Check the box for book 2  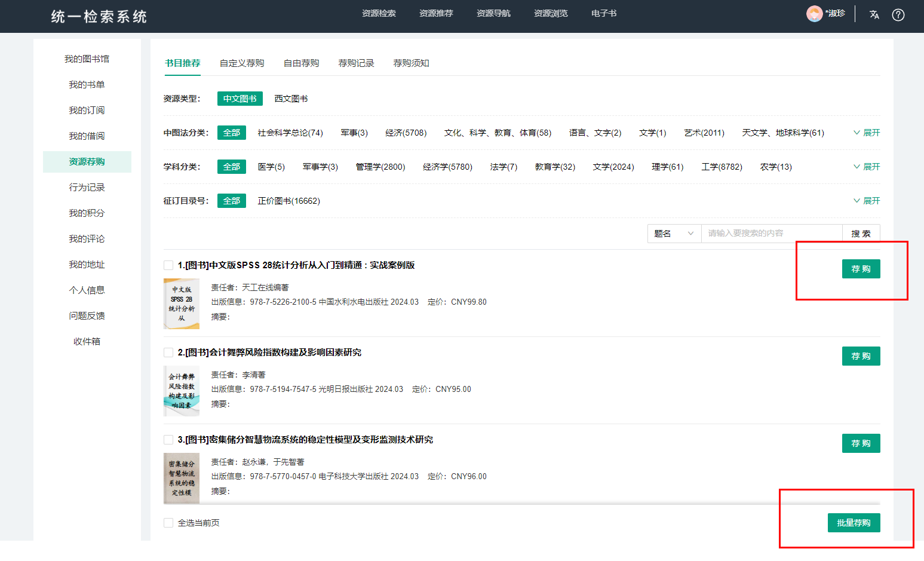coord(168,352)
